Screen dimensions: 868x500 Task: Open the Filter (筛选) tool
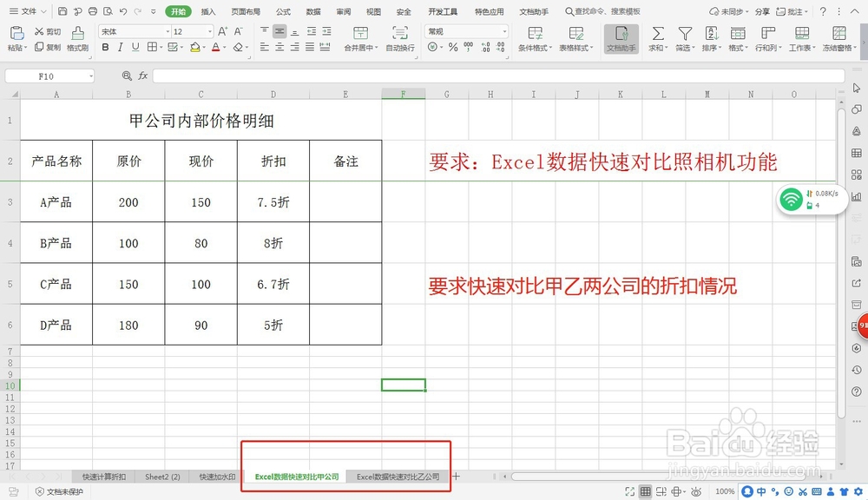(685, 35)
